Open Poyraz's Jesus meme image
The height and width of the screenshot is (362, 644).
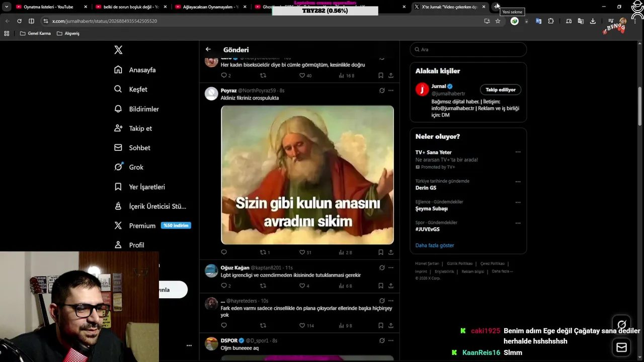(x=307, y=174)
